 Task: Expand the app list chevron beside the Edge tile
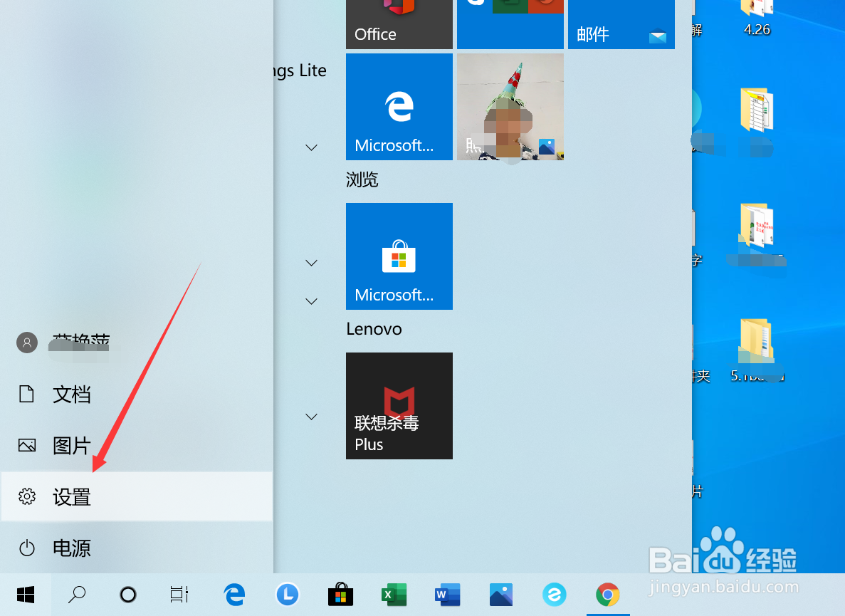click(312, 147)
